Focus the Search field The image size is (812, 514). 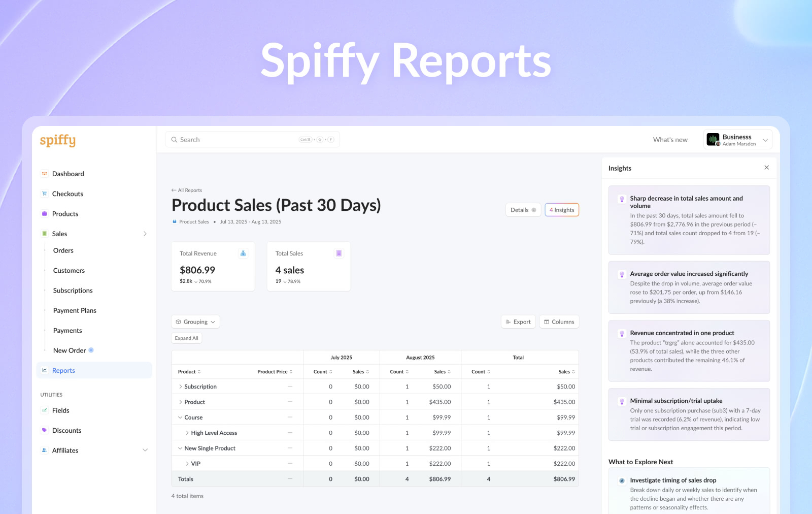pyautogui.click(x=252, y=140)
